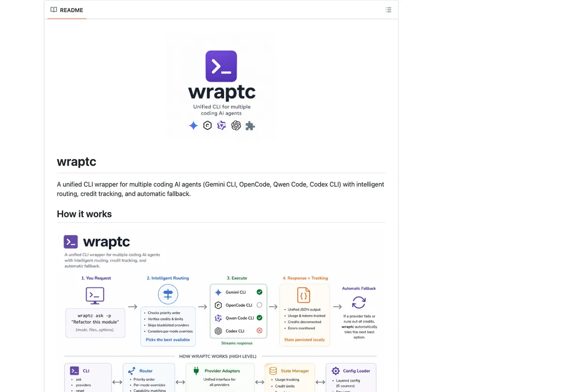This screenshot has width=565, height=392.
Task: Click the purple terminal logo in the banner
Action: pos(221,66)
